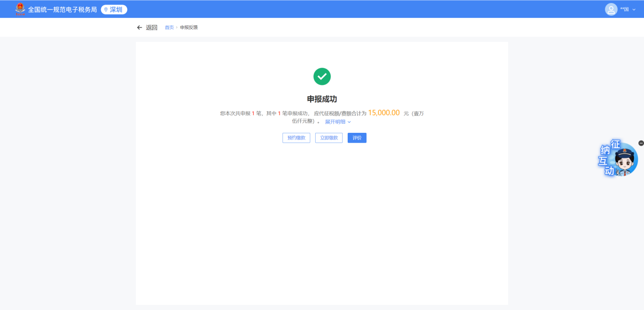Click the 全国统一规范电子税务局 title
Viewport: 644px width, 310px height.
click(63, 9)
